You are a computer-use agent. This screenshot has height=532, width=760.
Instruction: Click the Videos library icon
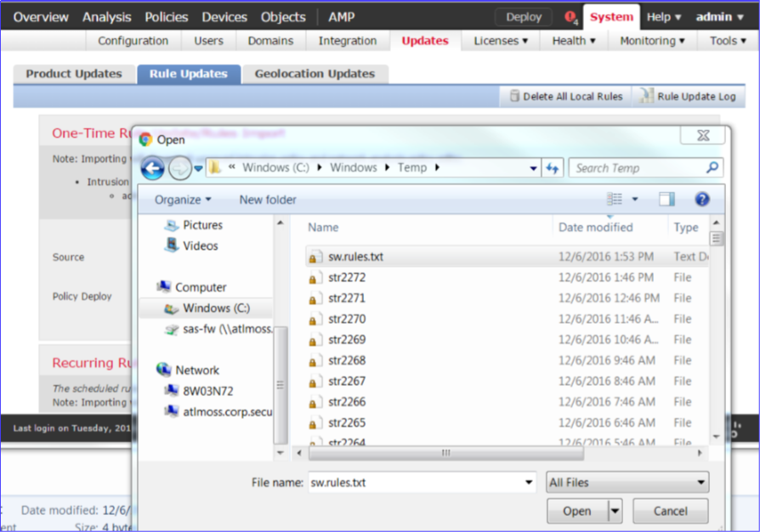[x=172, y=245]
